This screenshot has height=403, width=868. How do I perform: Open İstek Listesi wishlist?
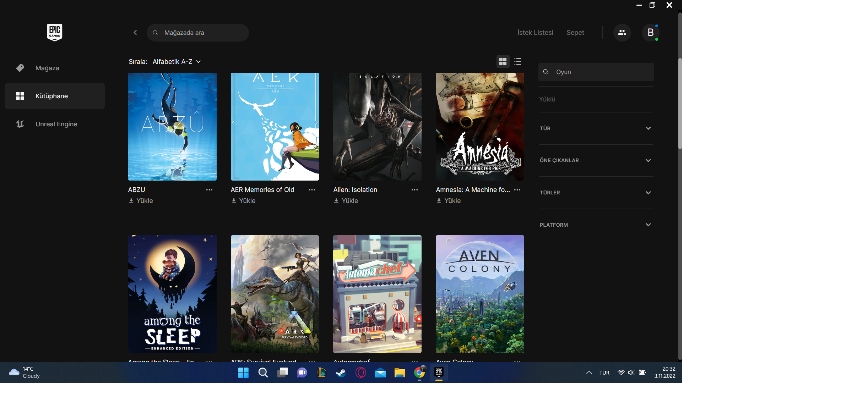(535, 33)
